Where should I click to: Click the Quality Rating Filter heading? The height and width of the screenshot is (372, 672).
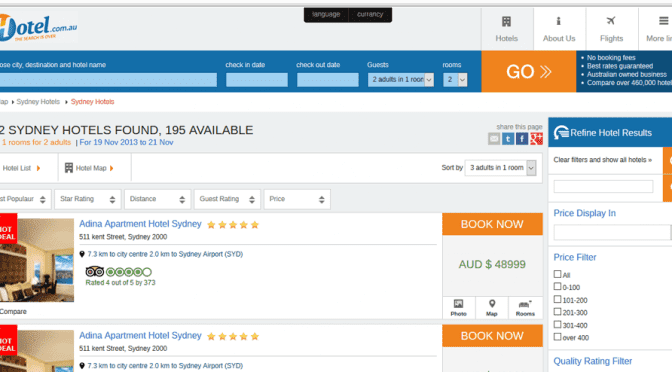593,361
